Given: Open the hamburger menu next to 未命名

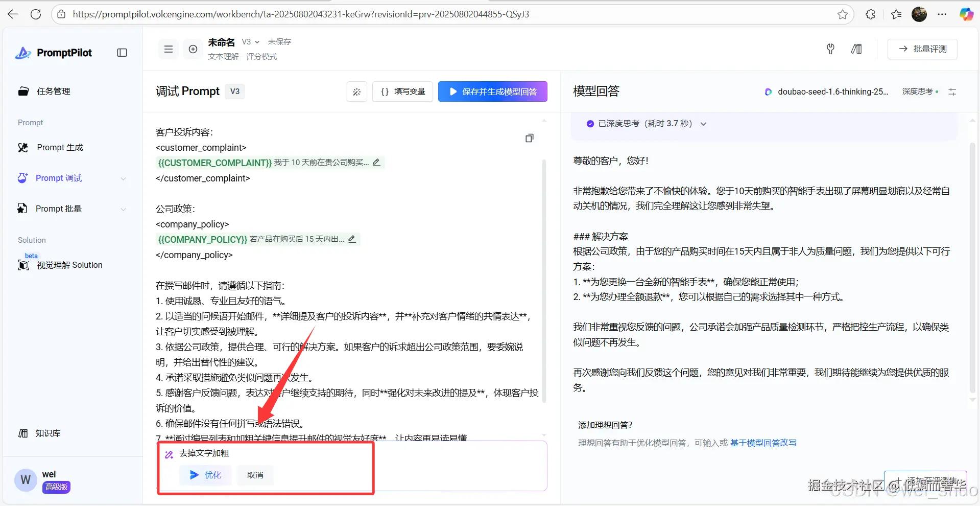Looking at the screenshot, I should pos(168,49).
